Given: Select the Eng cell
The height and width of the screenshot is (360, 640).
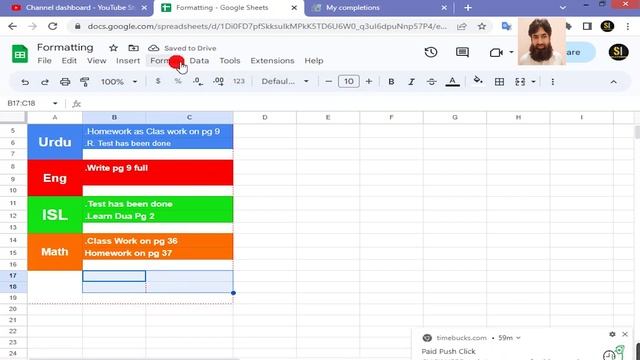Looking at the screenshot, I should click(55, 178).
